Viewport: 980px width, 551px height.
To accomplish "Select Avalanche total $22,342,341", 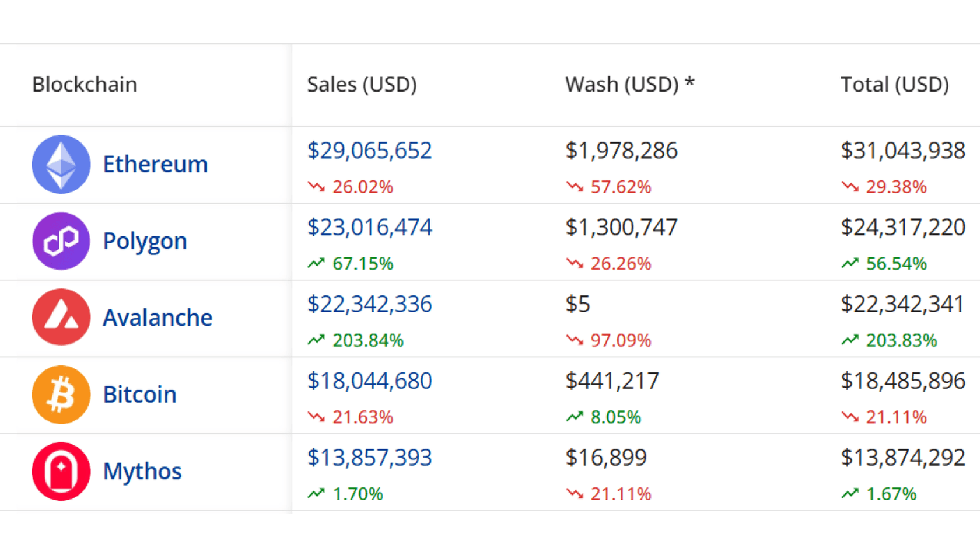I will click(x=902, y=304).
